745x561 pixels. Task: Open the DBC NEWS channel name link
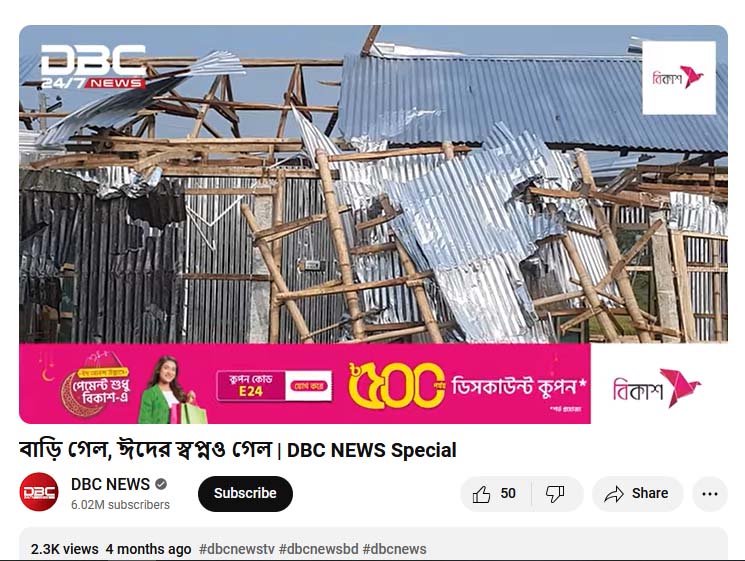click(110, 484)
